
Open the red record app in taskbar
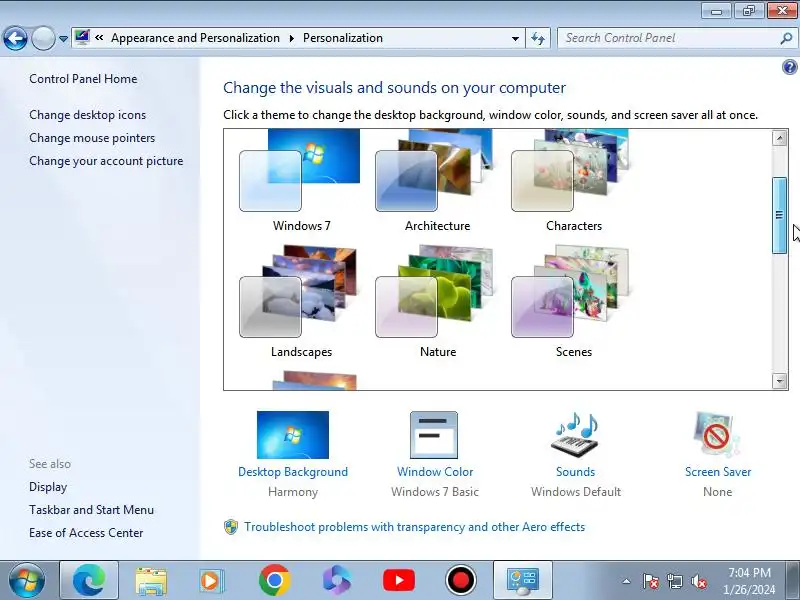(x=461, y=580)
